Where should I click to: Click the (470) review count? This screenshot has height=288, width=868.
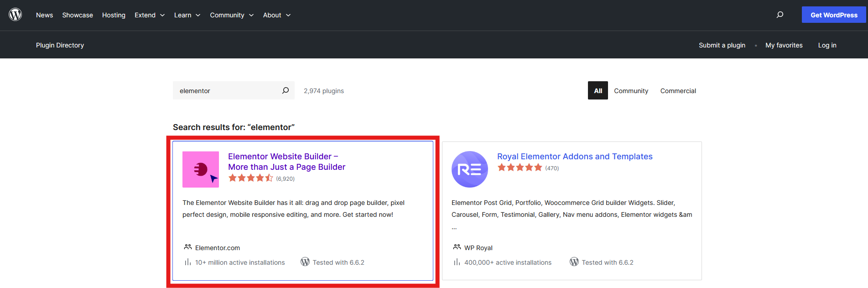click(552, 168)
